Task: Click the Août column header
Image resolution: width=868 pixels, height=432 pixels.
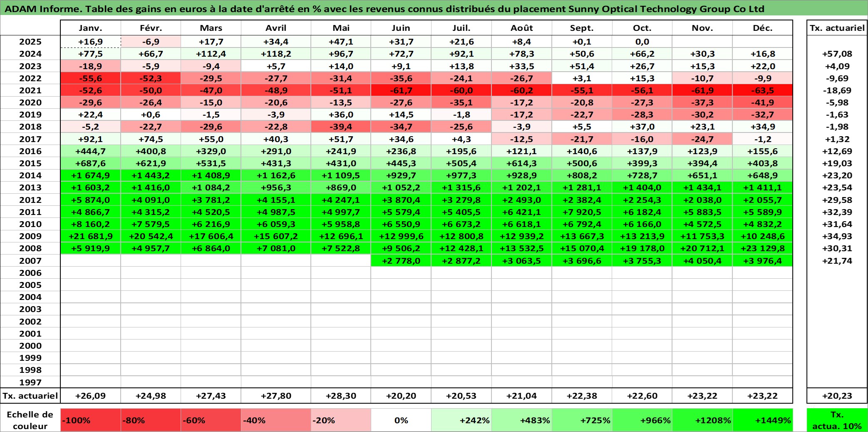Action: (x=522, y=28)
